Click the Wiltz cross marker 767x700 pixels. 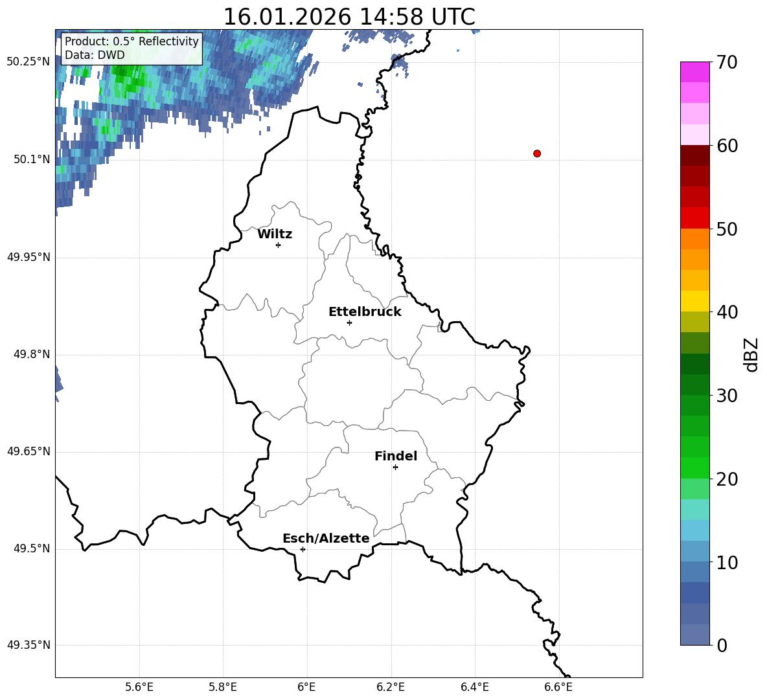[x=279, y=245]
